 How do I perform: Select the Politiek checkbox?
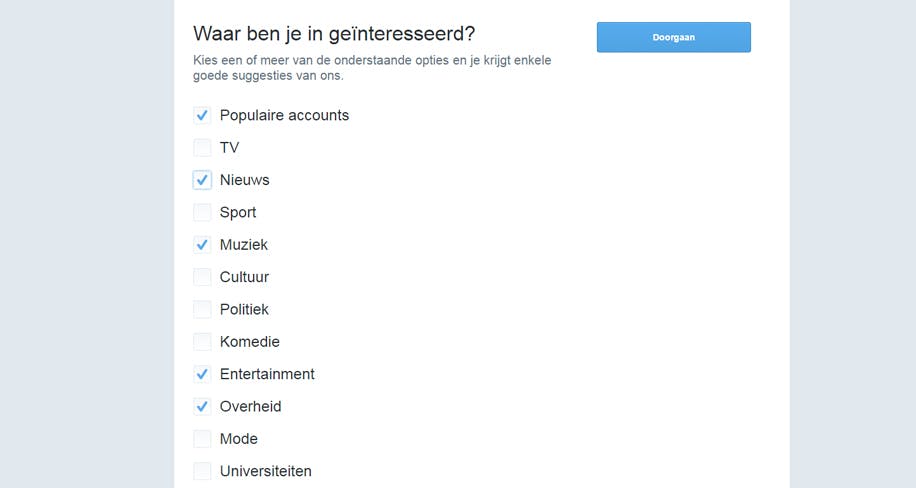pos(202,310)
